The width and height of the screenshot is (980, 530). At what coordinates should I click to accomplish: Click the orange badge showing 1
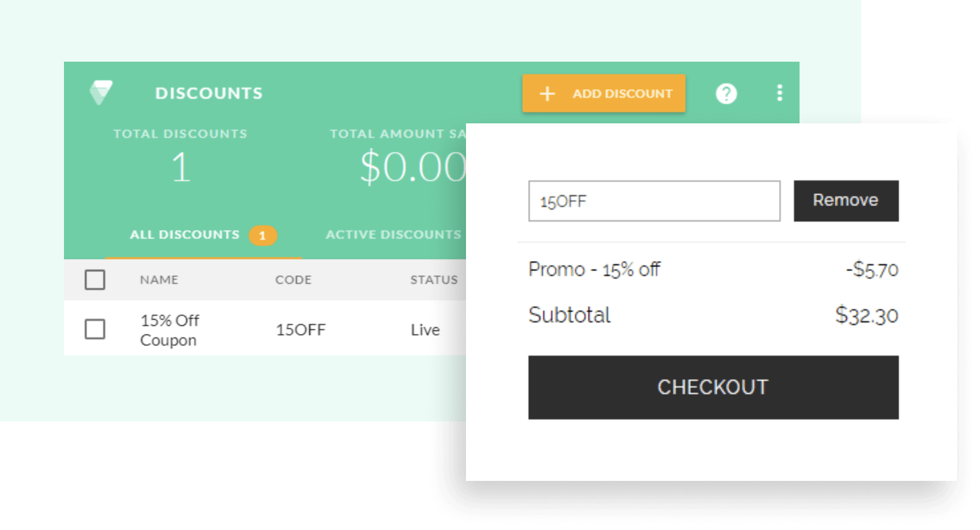point(262,235)
